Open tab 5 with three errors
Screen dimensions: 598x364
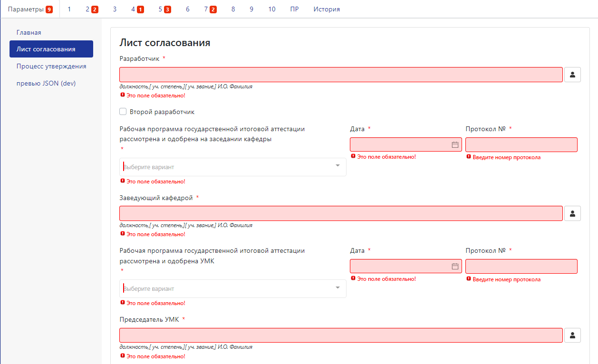coord(164,9)
